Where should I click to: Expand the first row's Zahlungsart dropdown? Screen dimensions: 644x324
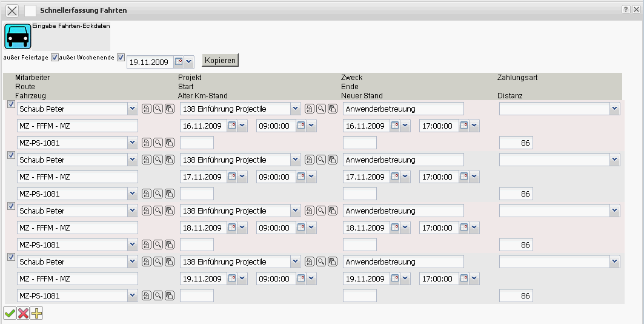[x=615, y=109]
